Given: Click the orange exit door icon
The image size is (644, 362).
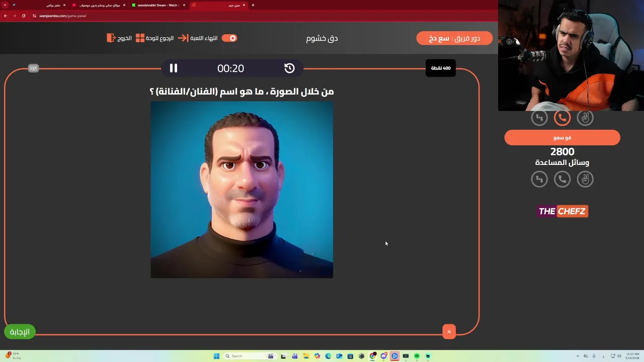Looking at the screenshot, I should click(111, 38).
